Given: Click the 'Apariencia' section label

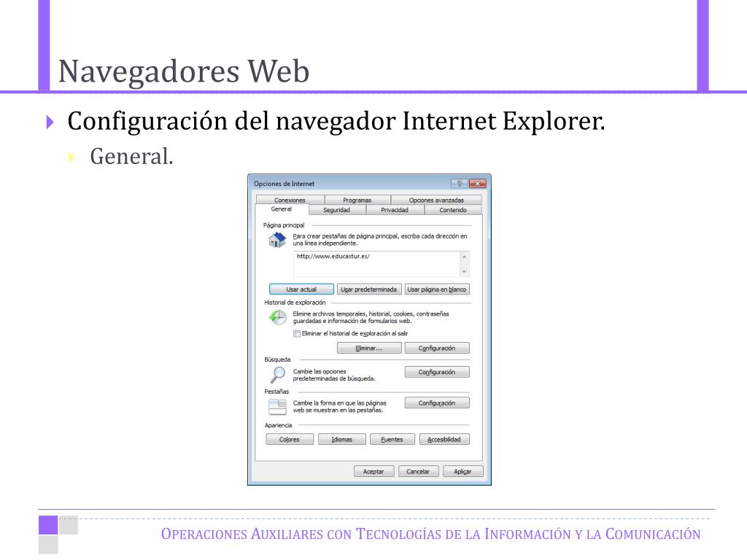Looking at the screenshot, I should (x=278, y=425).
